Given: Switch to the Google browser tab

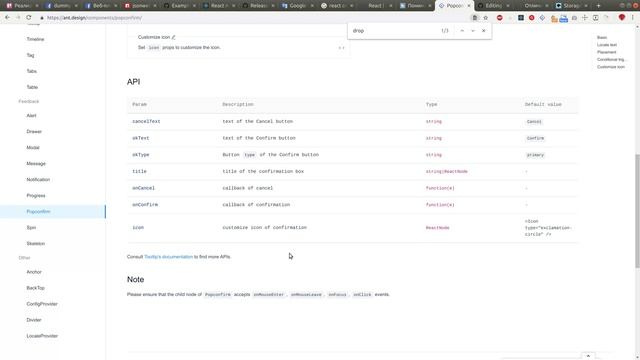Looking at the screenshot, I should (297, 6).
